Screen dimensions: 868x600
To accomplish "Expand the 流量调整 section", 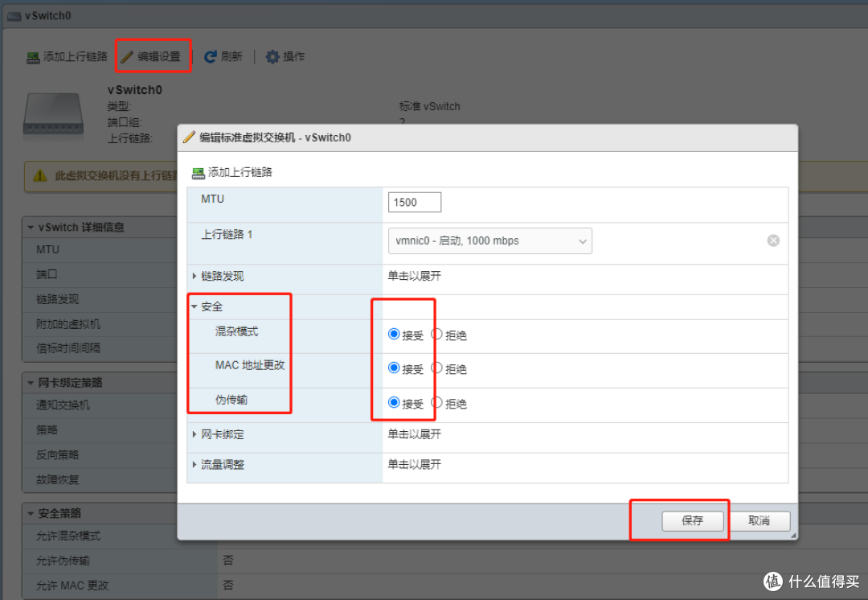I will 194,464.
